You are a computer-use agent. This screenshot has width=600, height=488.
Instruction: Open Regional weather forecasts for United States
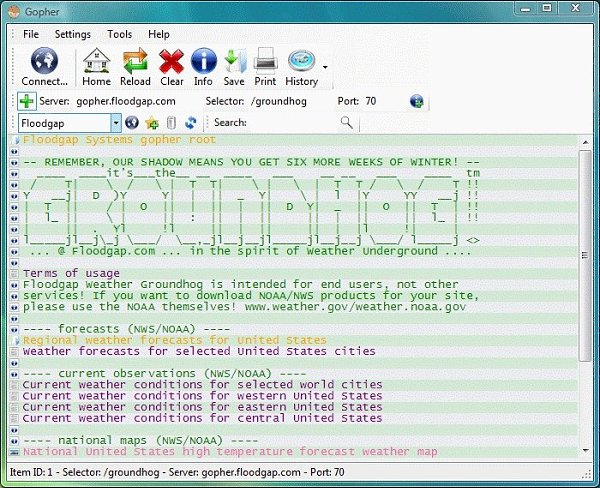(174, 340)
